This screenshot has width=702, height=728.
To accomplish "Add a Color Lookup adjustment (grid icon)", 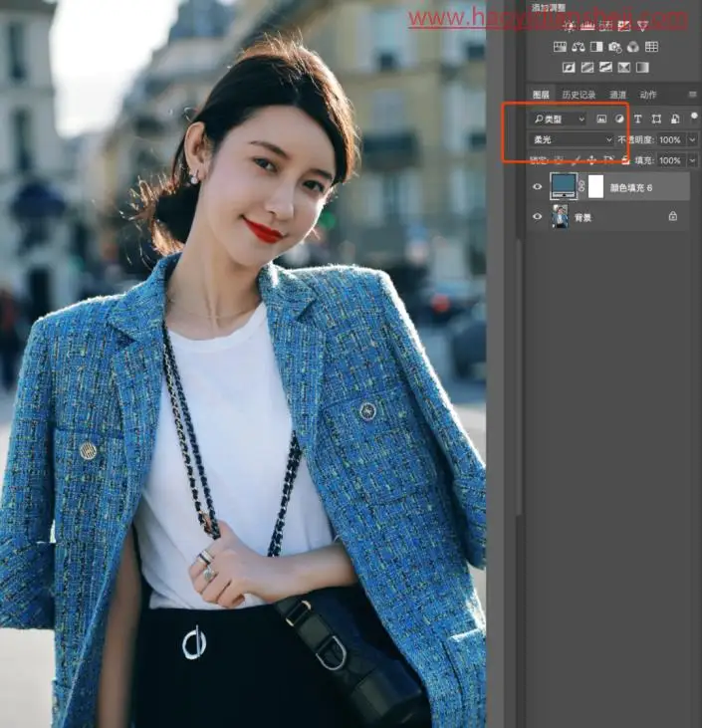I will pyautogui.click(x=652, y=47).
